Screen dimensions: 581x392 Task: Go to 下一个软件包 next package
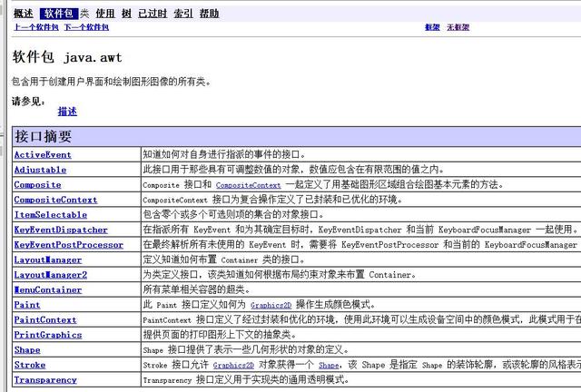tap(86, 27)
